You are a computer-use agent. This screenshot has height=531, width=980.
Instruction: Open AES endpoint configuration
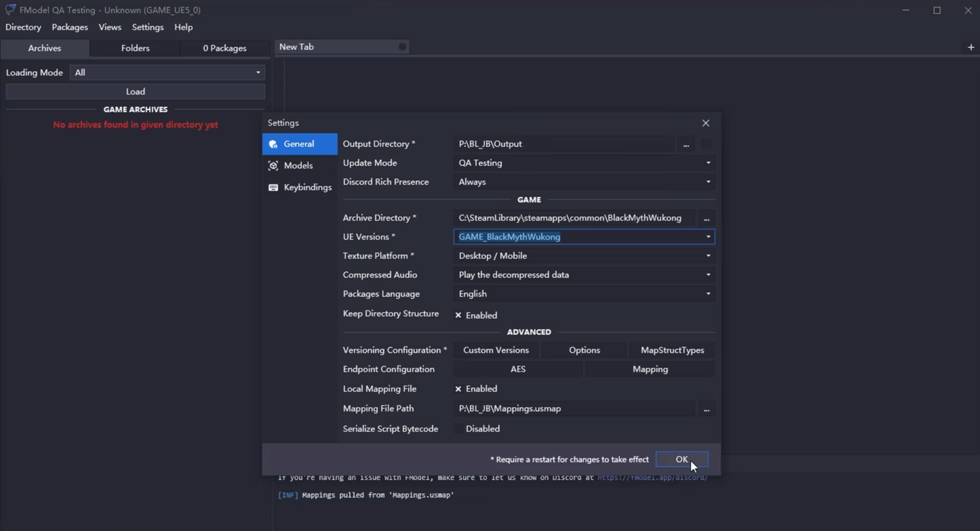point(518,369)
